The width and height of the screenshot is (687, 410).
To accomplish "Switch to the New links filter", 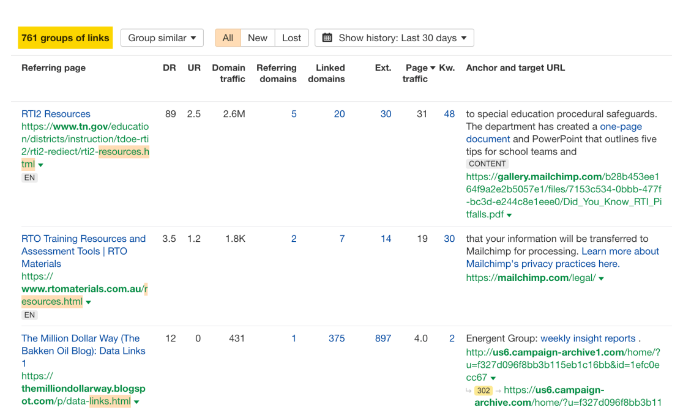I will pyautogui.click(x=257, y=38).
